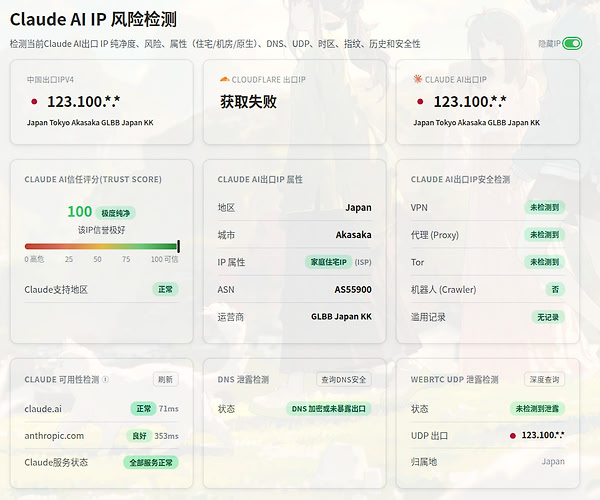600x500 pixels.
Task: Click the UDP 出口 IP value
Action: (x=543, y=435)
